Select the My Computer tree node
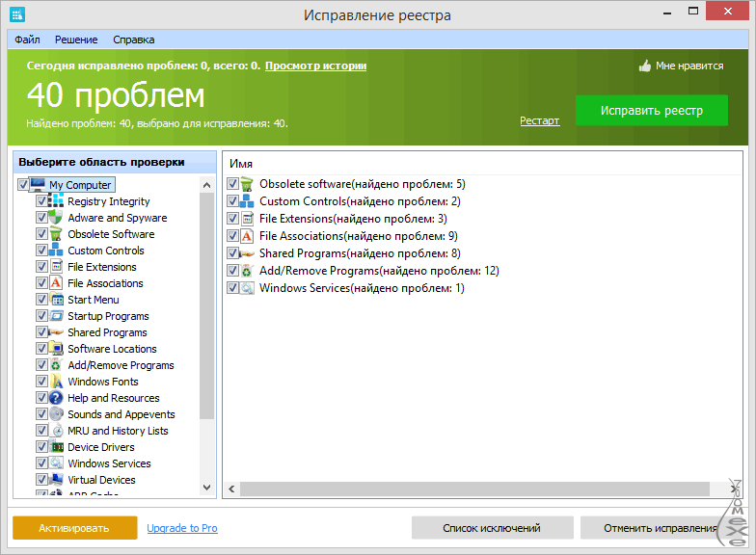 click(x=80, y=185)
